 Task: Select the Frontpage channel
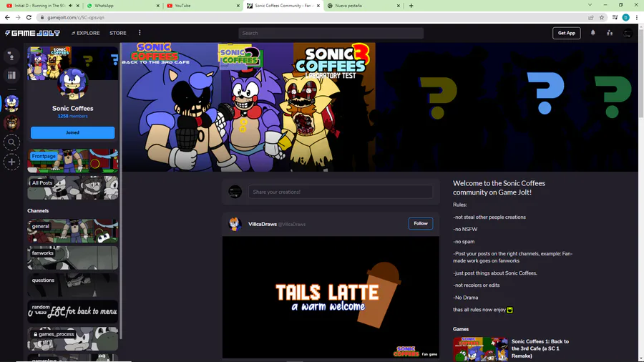click(x=73, y=161)
